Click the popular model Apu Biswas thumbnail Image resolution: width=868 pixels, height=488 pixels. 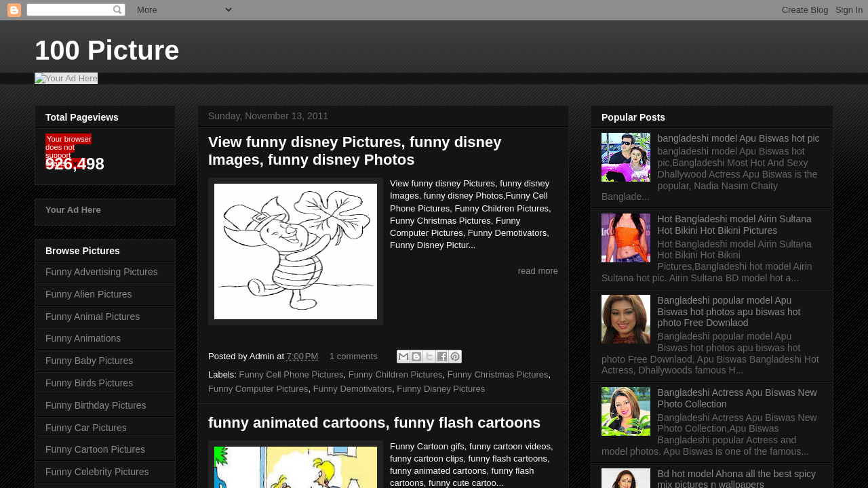(x=626, y=319)
